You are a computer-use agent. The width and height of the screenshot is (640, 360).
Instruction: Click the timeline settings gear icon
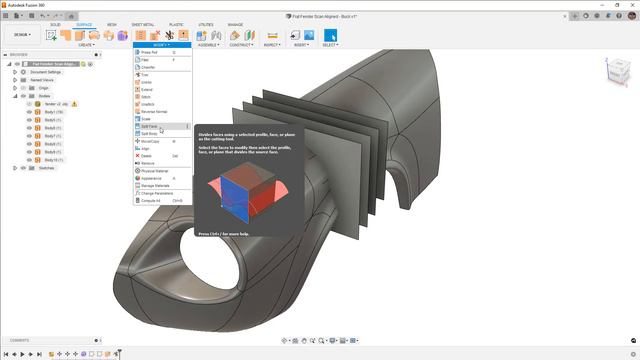coord(633,354)
